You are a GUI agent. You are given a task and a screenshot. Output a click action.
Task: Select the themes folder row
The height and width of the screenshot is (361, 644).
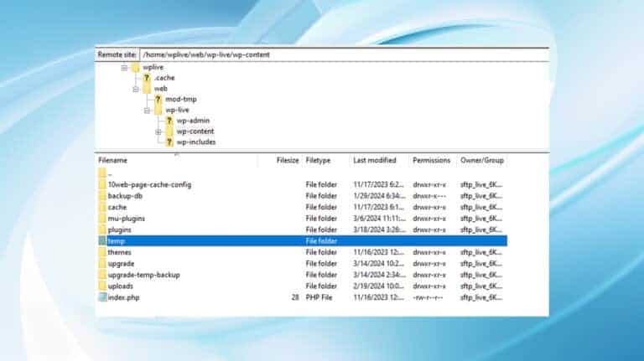pos(302,252)
